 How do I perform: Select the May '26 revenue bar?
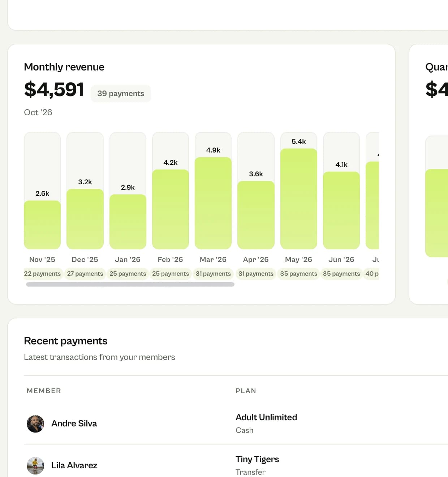[299, 199]
